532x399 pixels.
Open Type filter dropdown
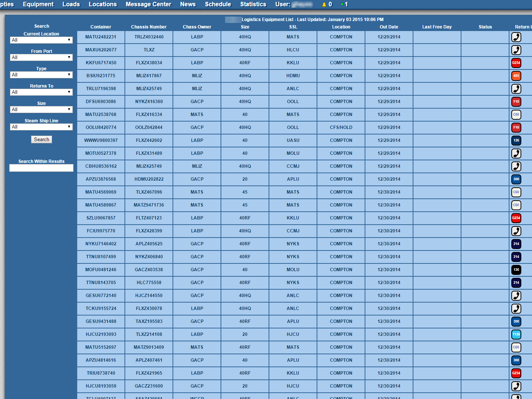41,75
